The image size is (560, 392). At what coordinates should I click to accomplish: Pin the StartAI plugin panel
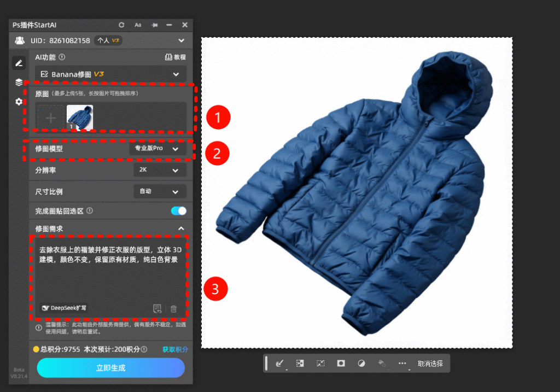(154, 25)
